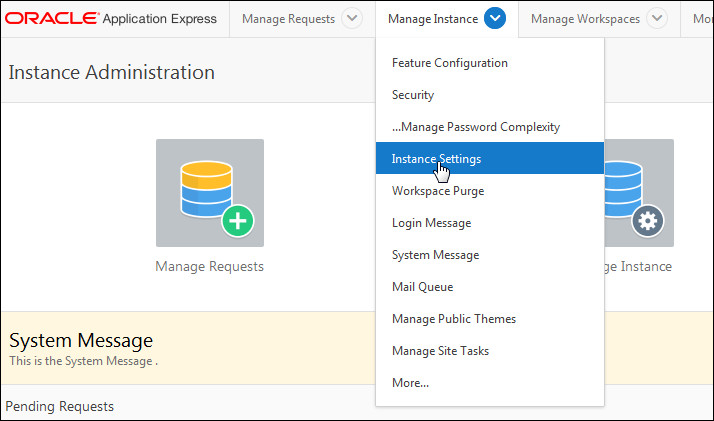Choose System Message from dropdown menu
This screenshot has height=421, width=714.
(435, 255)
